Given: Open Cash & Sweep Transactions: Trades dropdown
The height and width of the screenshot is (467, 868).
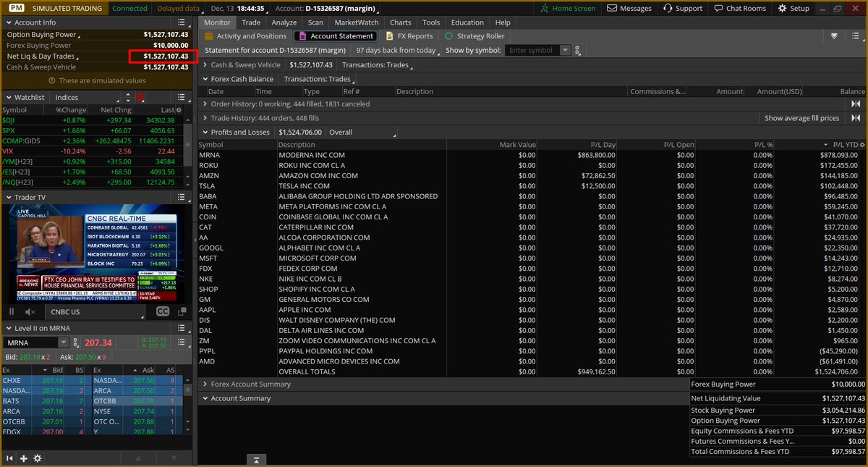Looking at the screenshot, I should 377,65.
